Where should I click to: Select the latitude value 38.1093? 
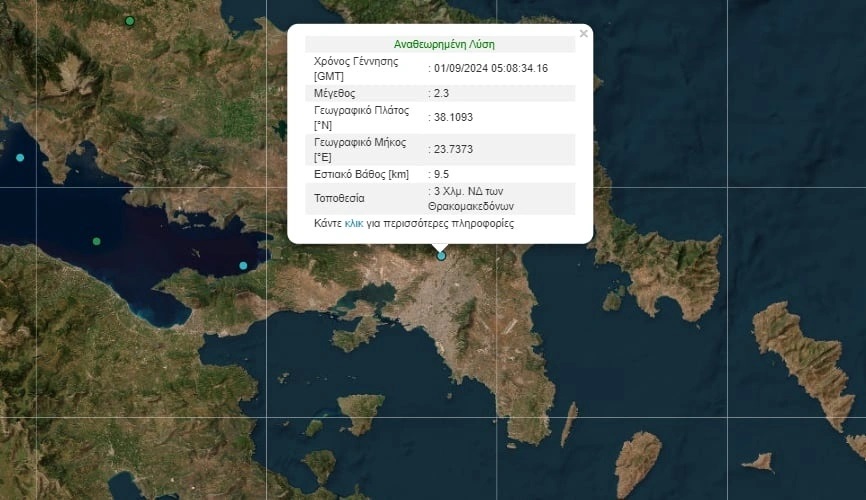pos(453,118)
